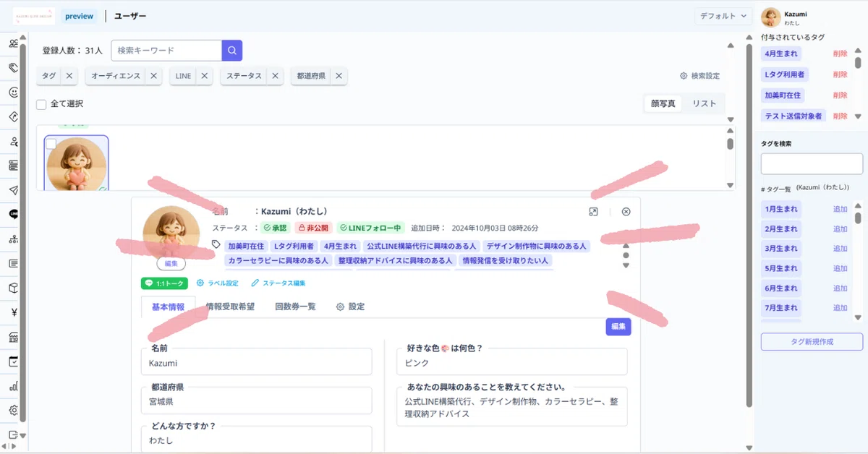Collapse the tag list up arrow in detail panel
The image size is (868, 454).
click(x=626, y=246)
